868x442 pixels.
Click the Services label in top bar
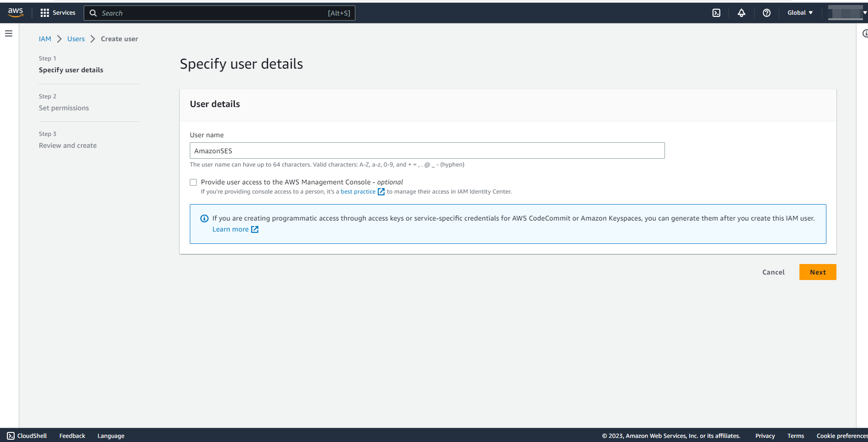(64, 13)
